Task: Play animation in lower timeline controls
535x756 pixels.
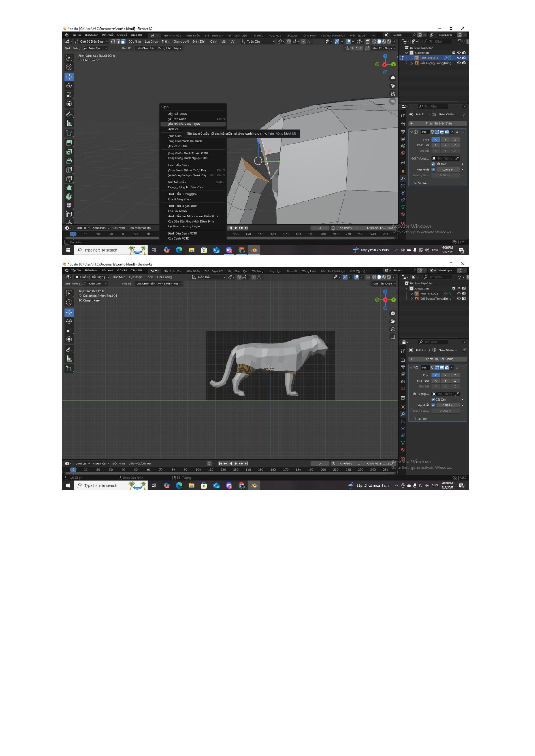Action: click(236, 463)
